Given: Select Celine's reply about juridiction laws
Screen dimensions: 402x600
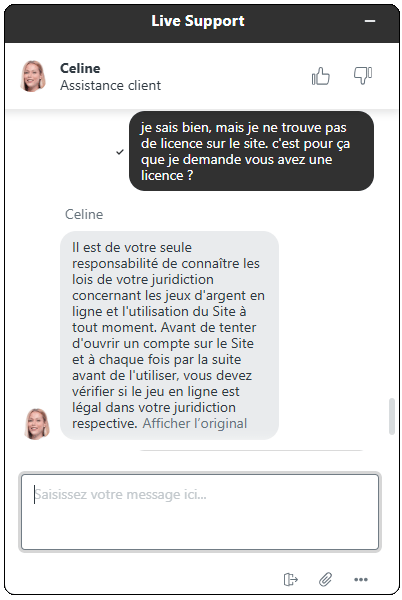Looking at the screenshot, I should (169, 335).
